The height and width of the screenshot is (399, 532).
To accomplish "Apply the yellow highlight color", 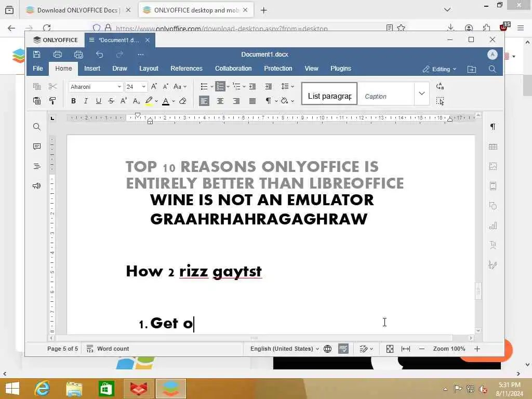I will pos(149,101).
